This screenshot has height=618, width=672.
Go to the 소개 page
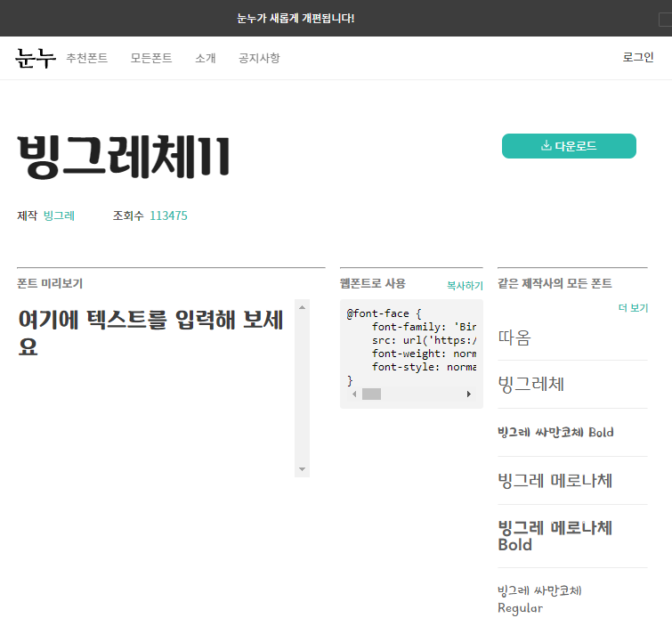[x=206, y=58]
